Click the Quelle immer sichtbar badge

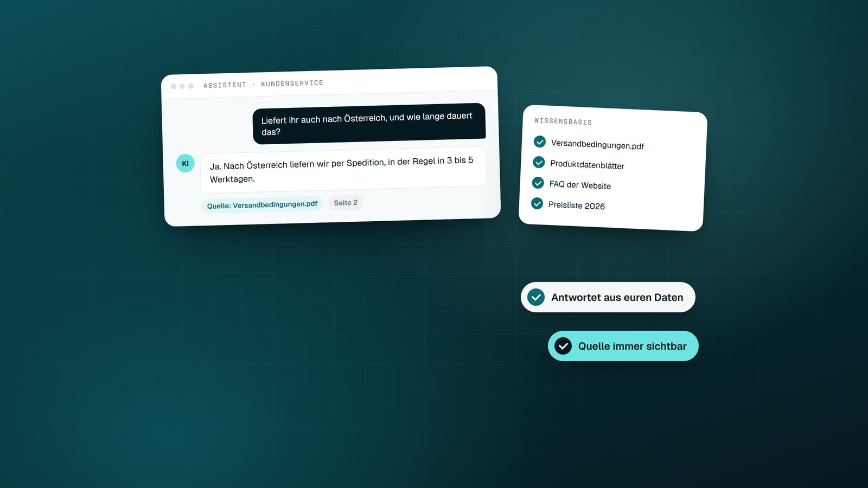pyautogui.click(x=623, y=346)
